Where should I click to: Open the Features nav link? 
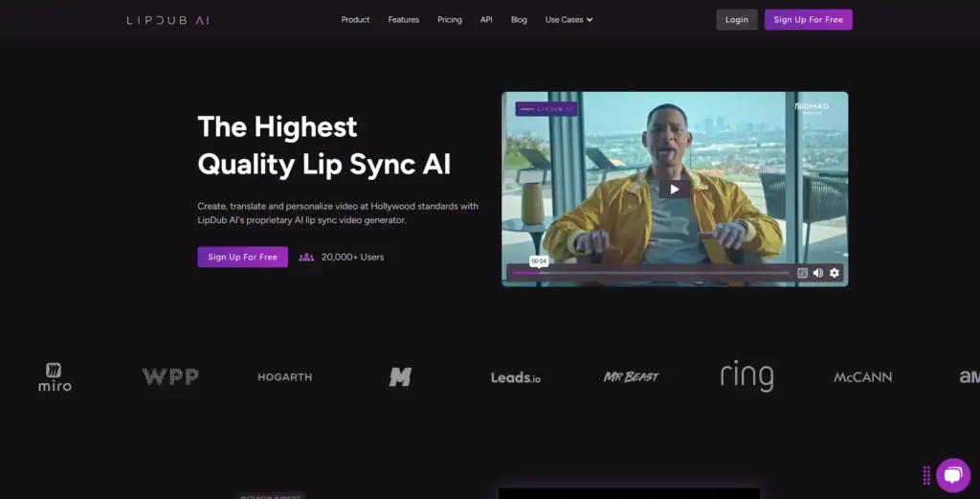[x=403, y=20]
